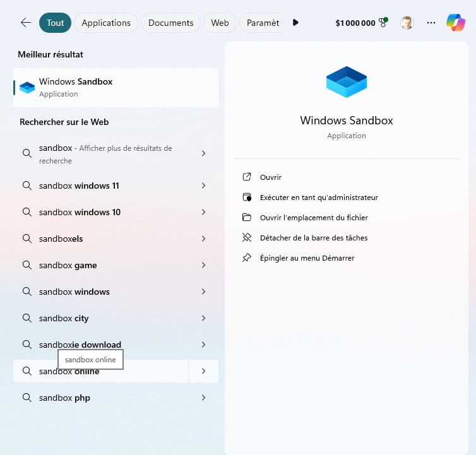Click search icon beside sandbox results
The image size is (476, 455).
click(x=27, y=153)
